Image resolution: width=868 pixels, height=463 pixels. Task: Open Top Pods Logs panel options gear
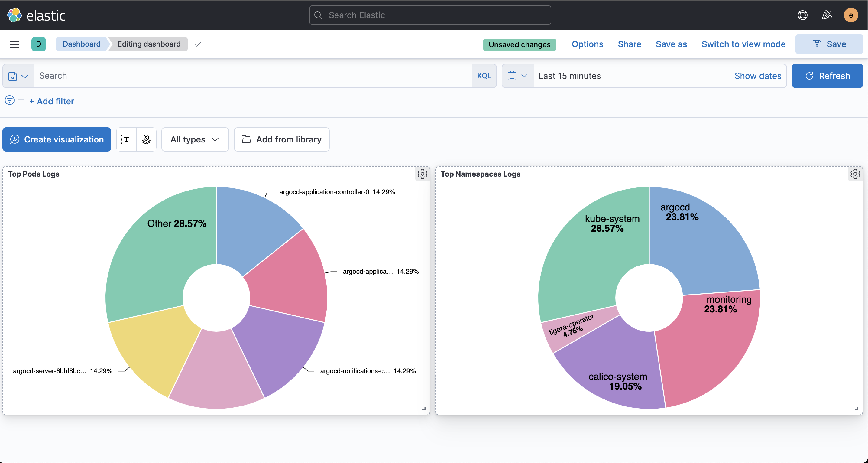click(422, 174)
